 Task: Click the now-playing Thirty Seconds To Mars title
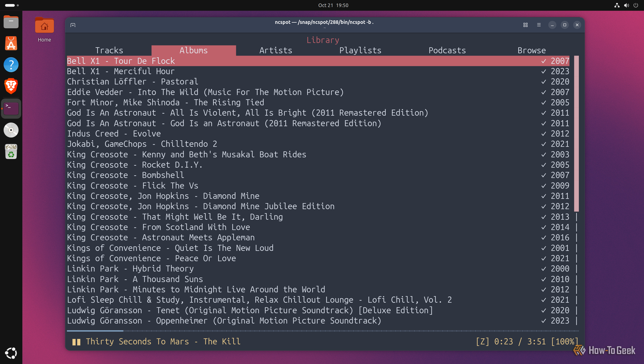coord(163,342)
